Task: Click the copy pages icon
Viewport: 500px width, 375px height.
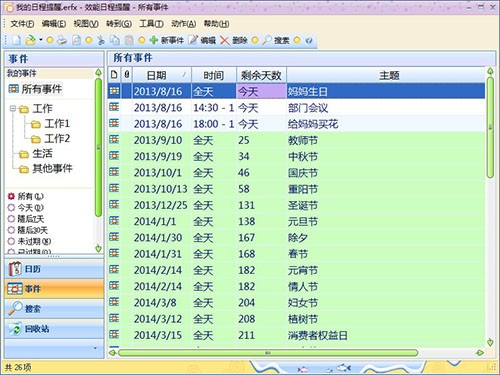Action: (x=115, y=40)
